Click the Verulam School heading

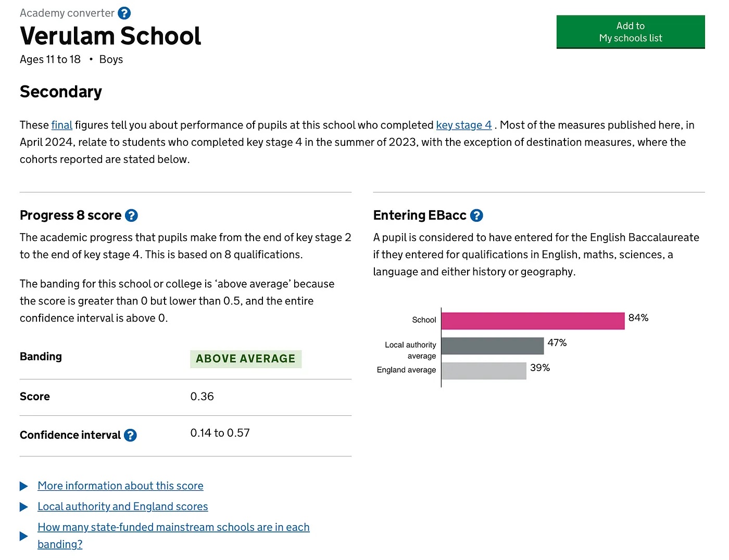click(110, 36)
